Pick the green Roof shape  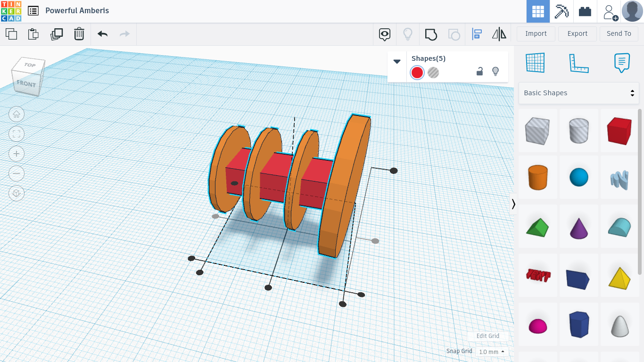point(537,227)
